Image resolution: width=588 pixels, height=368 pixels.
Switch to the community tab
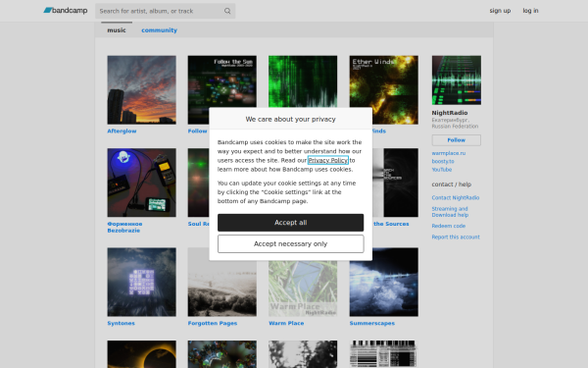coord(159,30)
